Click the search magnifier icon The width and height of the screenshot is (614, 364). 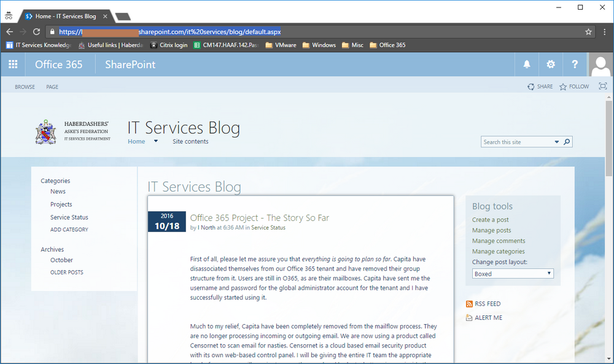click(x=567, y=142)
